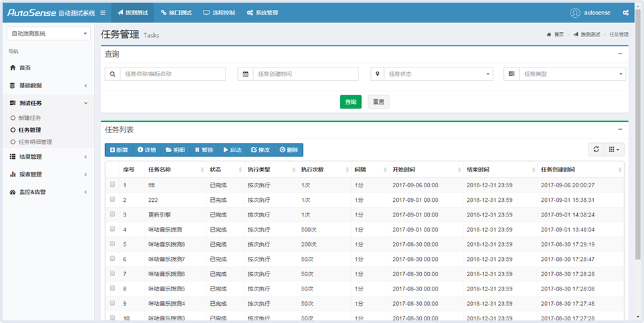Toggle the hamburger sidebar menu icon

pyautogui.click(x=102, y=13)
